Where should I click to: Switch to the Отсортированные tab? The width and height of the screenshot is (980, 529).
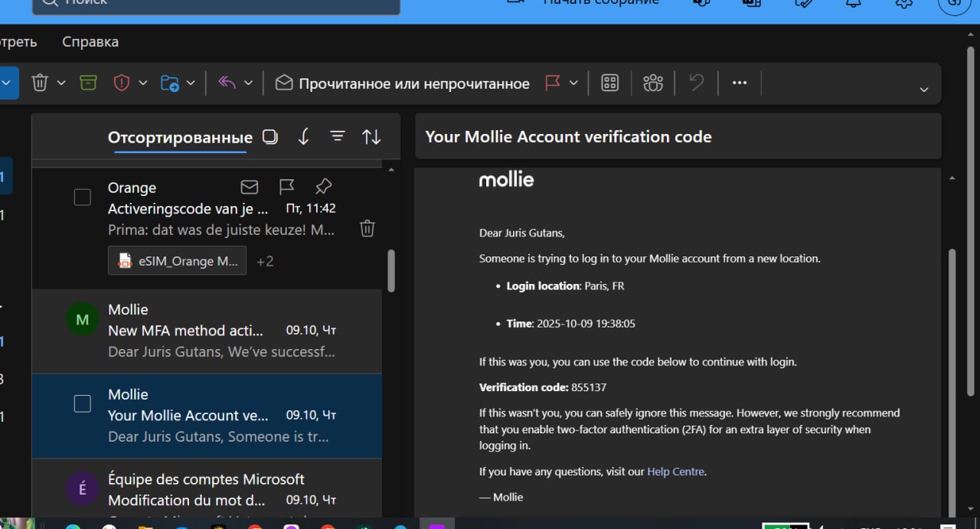(180, 138)
